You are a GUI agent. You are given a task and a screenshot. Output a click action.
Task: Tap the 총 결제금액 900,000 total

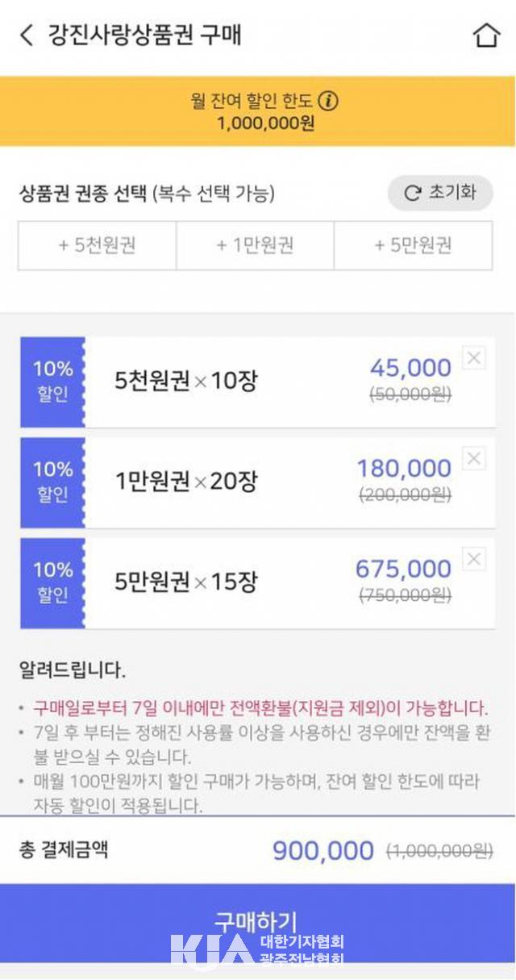point(322,850)
